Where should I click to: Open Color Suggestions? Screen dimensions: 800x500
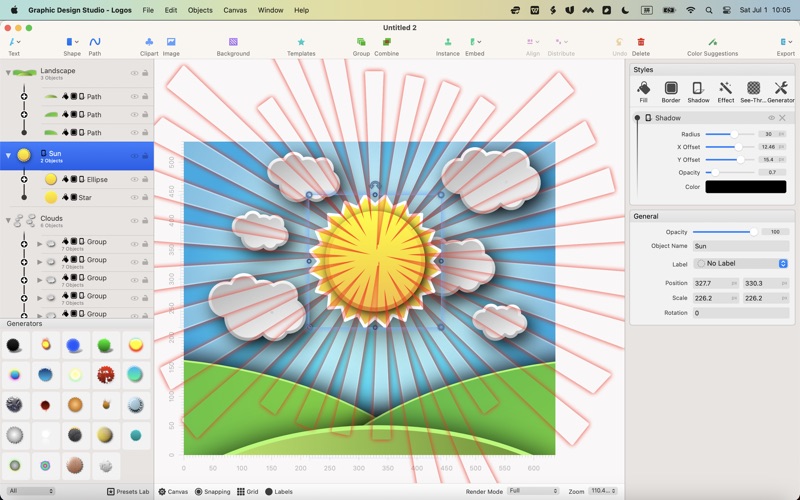(712, 46)
